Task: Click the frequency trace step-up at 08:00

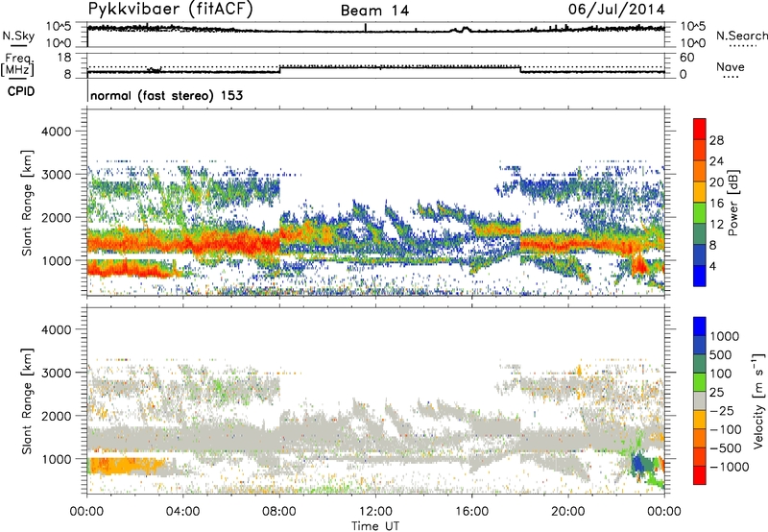Action: point(279,69)
